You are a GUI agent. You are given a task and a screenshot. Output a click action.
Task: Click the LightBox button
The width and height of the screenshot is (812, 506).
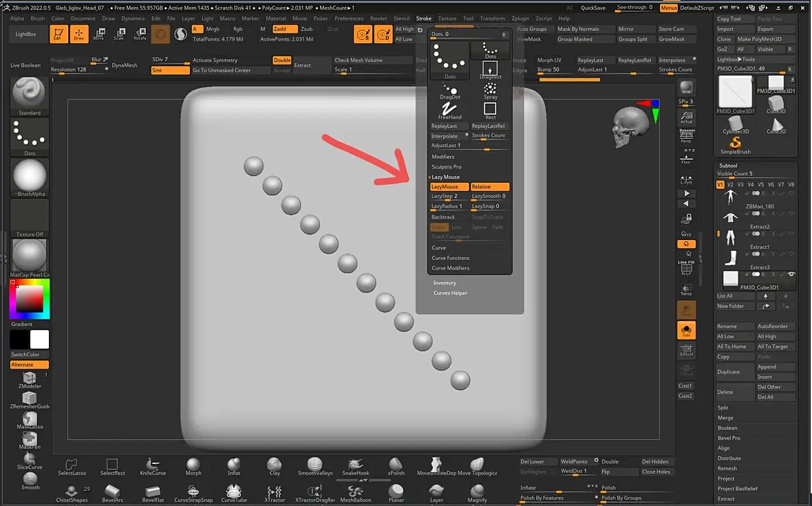(26, 34)
